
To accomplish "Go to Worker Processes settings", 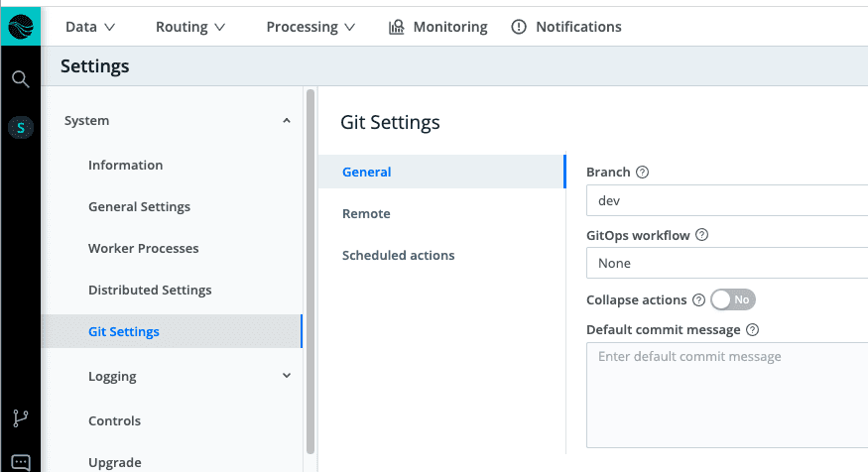I will 143,249.
